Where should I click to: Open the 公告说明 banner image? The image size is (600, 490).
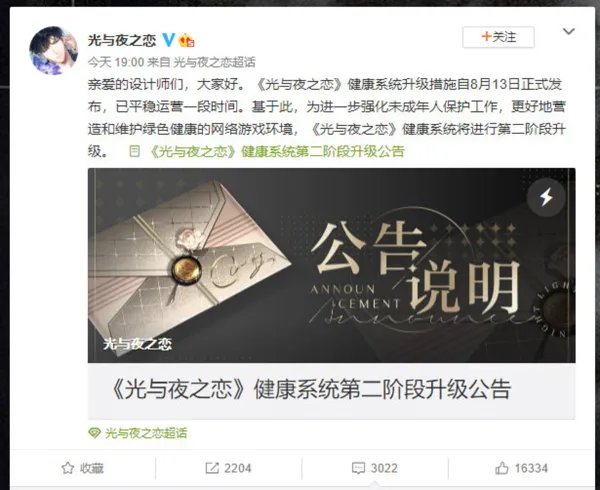tap(331, 265)
